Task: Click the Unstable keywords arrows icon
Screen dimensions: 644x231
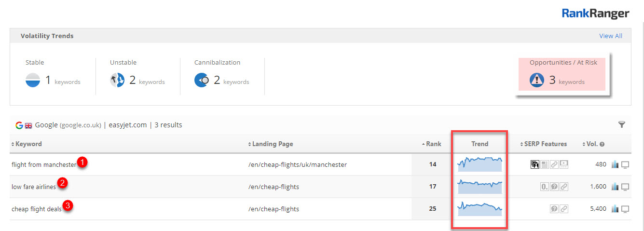Action: pyautogui.click(x=117, y=81)
